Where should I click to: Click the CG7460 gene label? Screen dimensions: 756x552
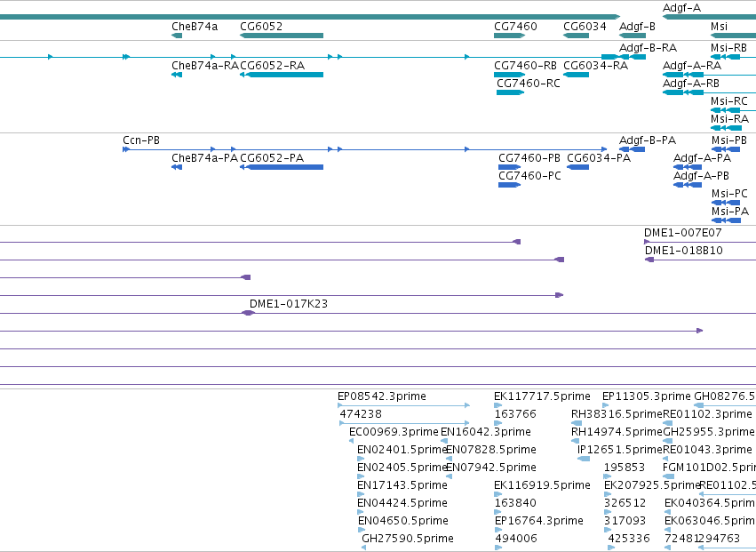point(515,27)
